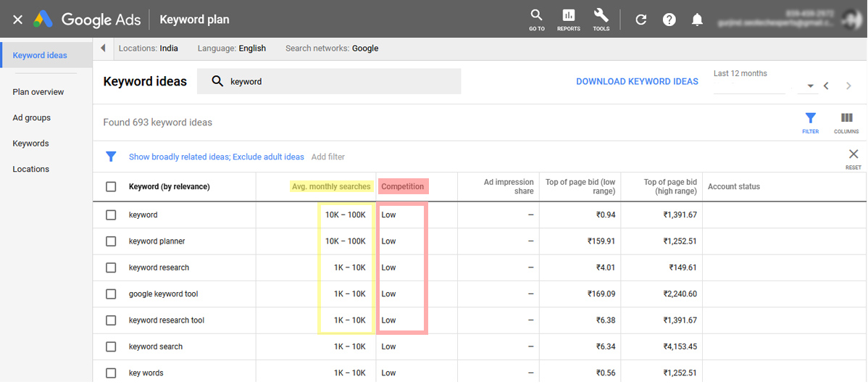Check the box for 'keyword research tool'
Image resolution: width=868 pixels, height=387 pixels.
pos(111,320)
